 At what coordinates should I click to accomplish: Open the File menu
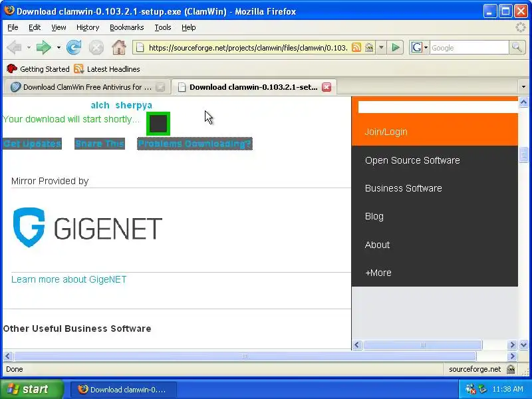pos(13,27)
